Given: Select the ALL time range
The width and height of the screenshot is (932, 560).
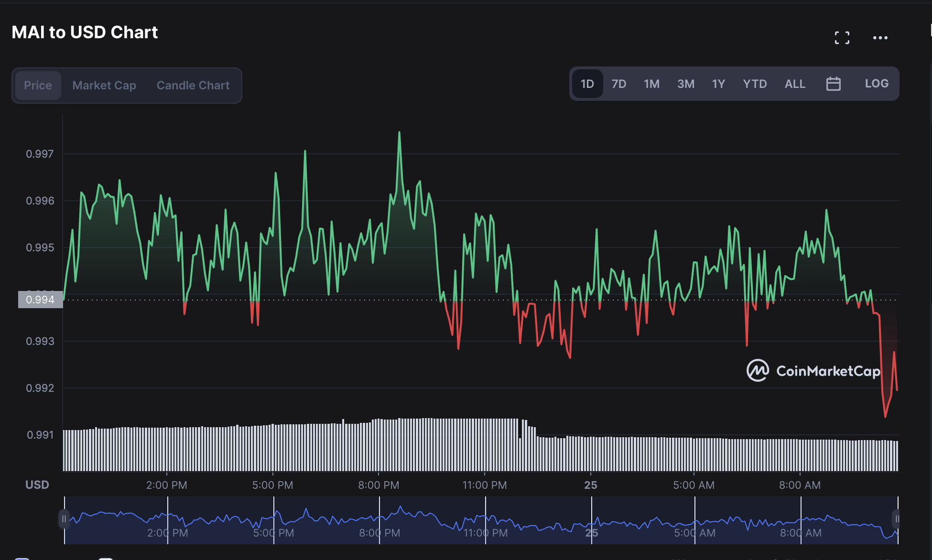Looking at the screenshot, I should pyautogui.click(x=795, y=84).
